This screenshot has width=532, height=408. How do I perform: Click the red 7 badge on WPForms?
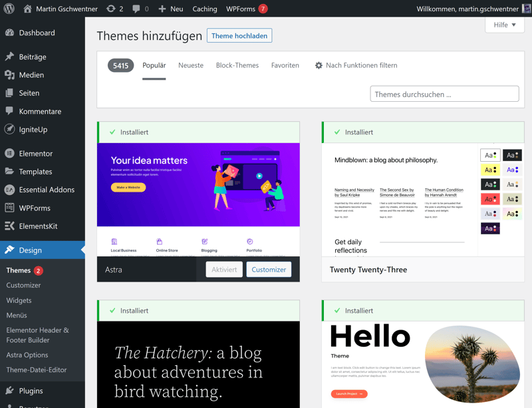pyautogui.click(x=263, y=9)
